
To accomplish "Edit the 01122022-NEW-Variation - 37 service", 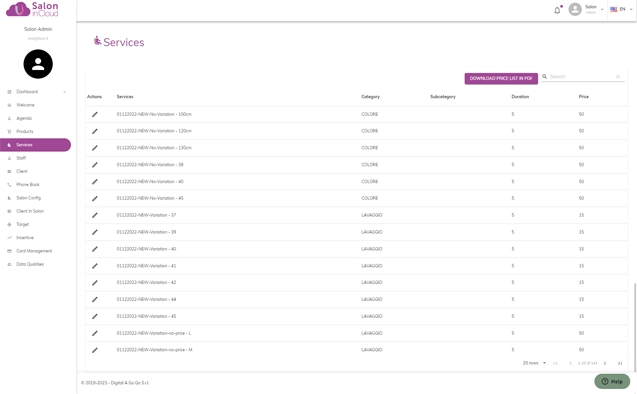I will 95,215.
